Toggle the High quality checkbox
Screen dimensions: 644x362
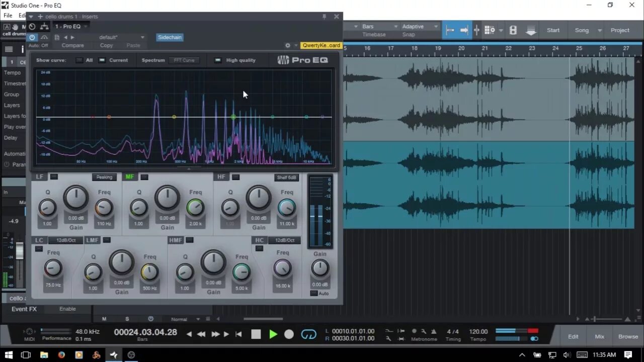pyautogui.click(x=218, y=60)
